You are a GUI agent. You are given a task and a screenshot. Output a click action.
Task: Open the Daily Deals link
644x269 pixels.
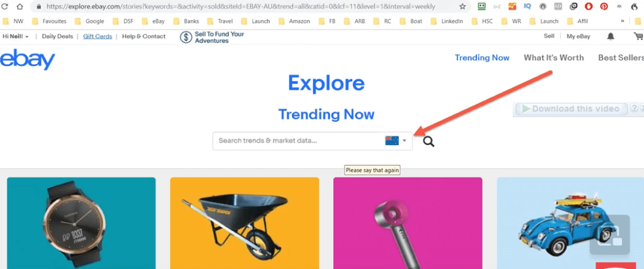pyautogui.click(x=57, y=36)
